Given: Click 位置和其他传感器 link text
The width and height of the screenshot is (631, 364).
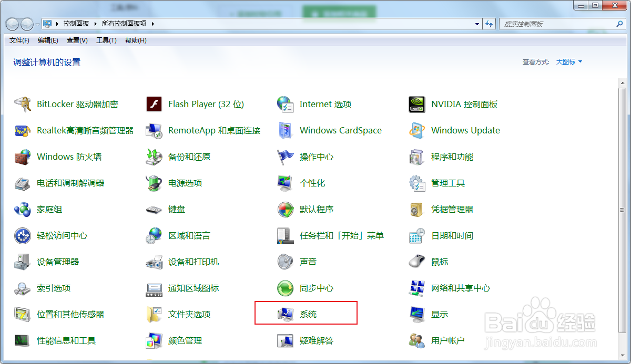Looking at the screenshot, I should click(70, 314).
